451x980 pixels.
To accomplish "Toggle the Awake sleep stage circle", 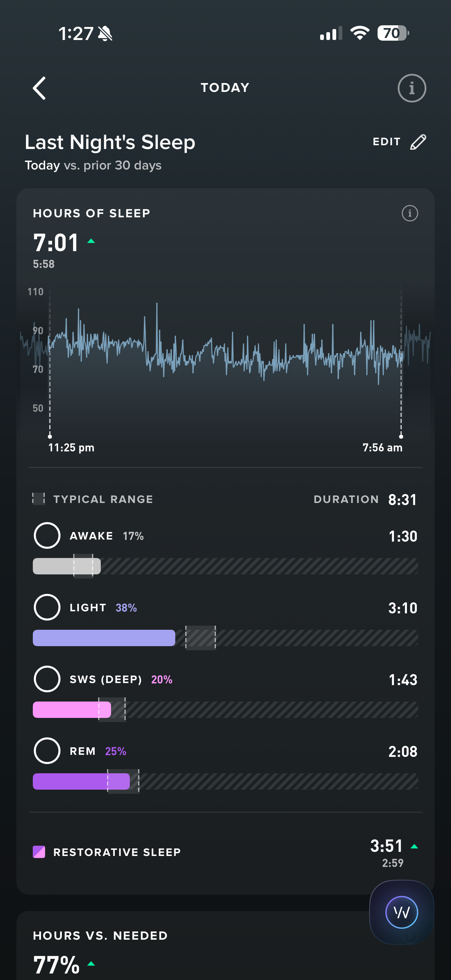I will (x=47, y=536).
